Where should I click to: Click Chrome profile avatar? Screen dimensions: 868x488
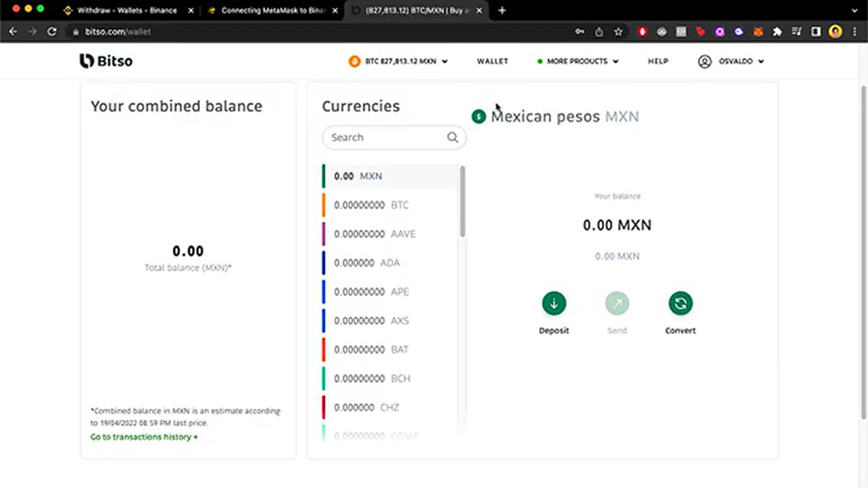click(835, 32)
